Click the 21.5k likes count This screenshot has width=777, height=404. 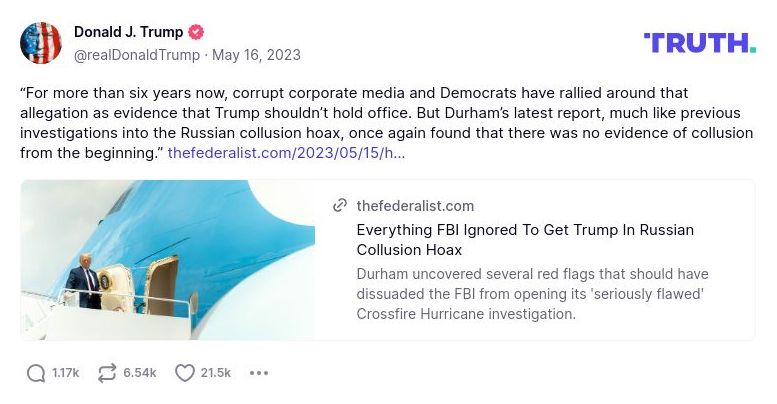click(215, 373)
